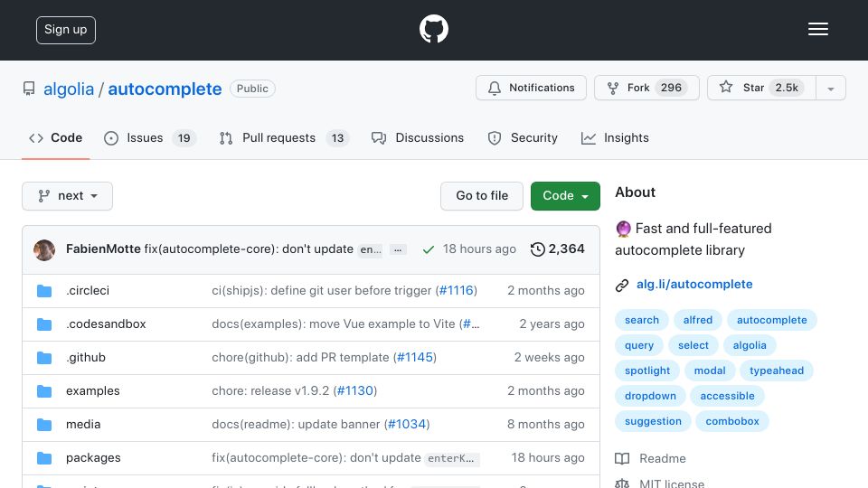Image resolution: width=868 pixels, height=488 pixels.
Task: Open the Discussions tab
Action: (418, 137)
